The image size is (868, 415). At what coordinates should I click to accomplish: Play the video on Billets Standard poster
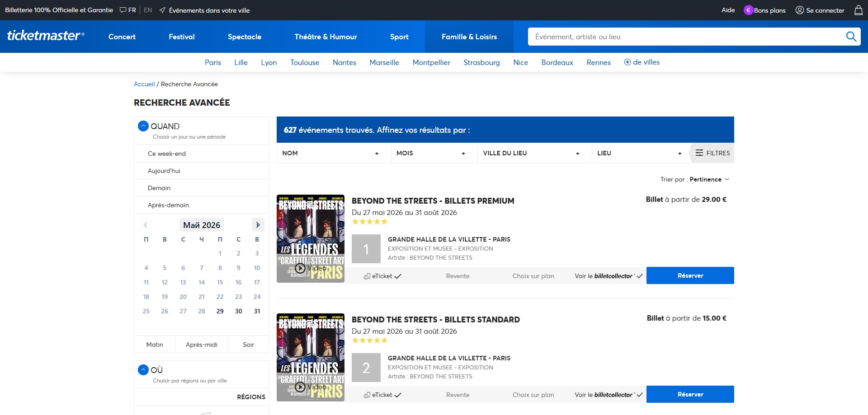pyautogui.click(x=300, y=387)
